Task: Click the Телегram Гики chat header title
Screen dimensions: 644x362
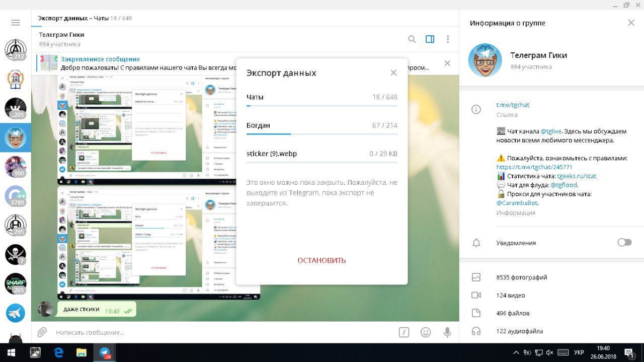Action: (61, 35)
